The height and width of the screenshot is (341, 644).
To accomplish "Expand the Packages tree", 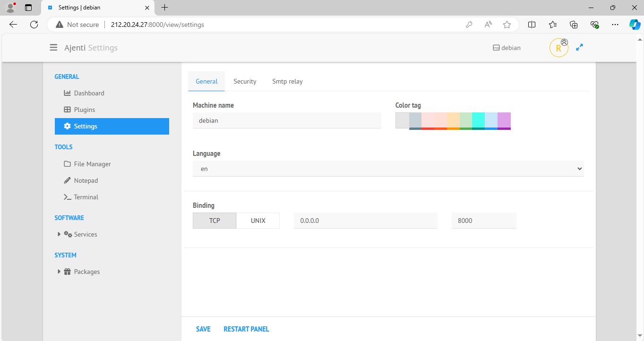I will (x=59, y=272).
